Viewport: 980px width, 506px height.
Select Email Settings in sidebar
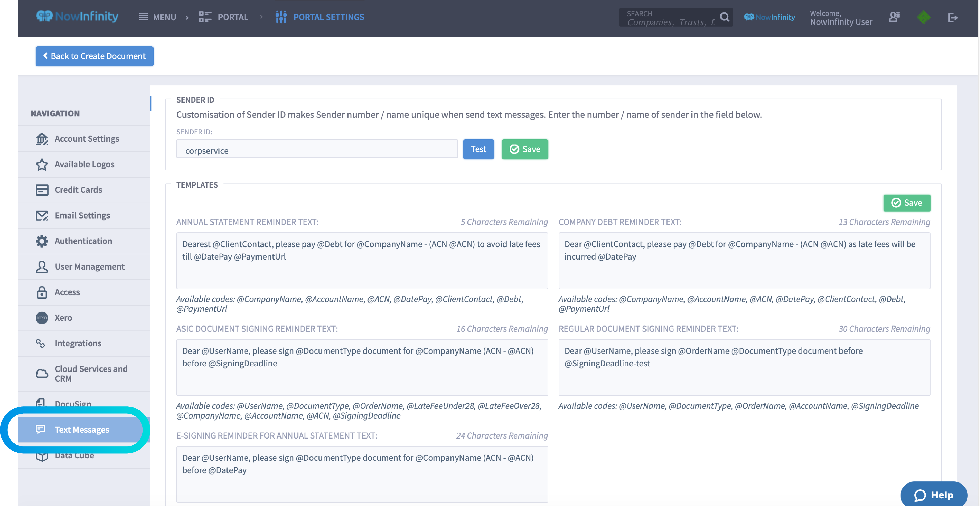tap(84, 216)
